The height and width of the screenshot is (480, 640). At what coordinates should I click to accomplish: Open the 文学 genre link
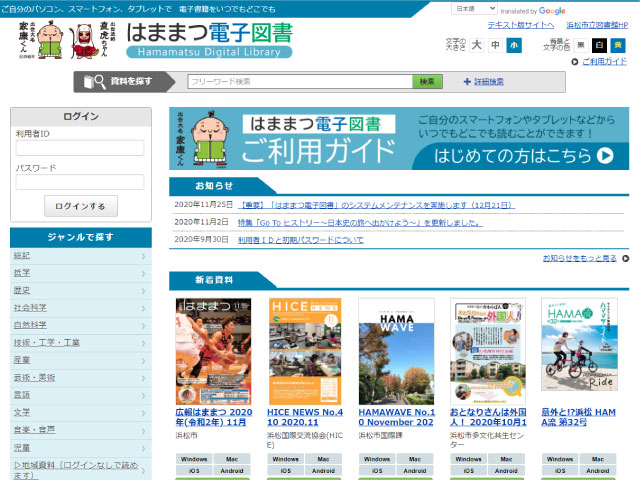[22, 413]
